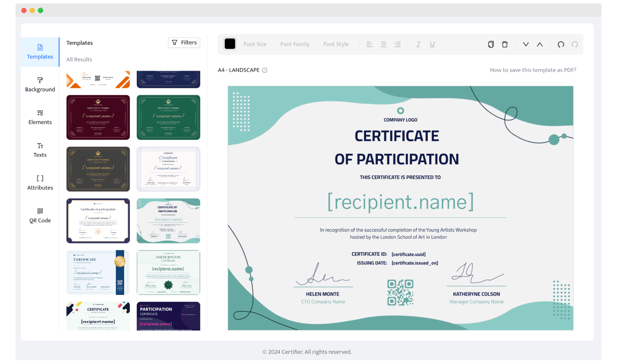Toggle underline formatting
Screen dimensions: 617x364
pos(432,44)
